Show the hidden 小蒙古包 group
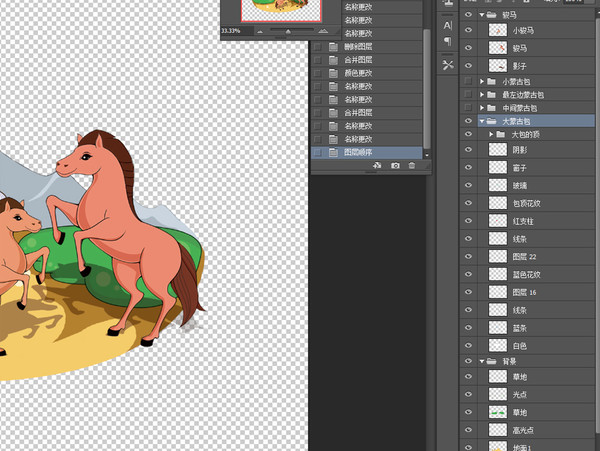 click(468, 81)
